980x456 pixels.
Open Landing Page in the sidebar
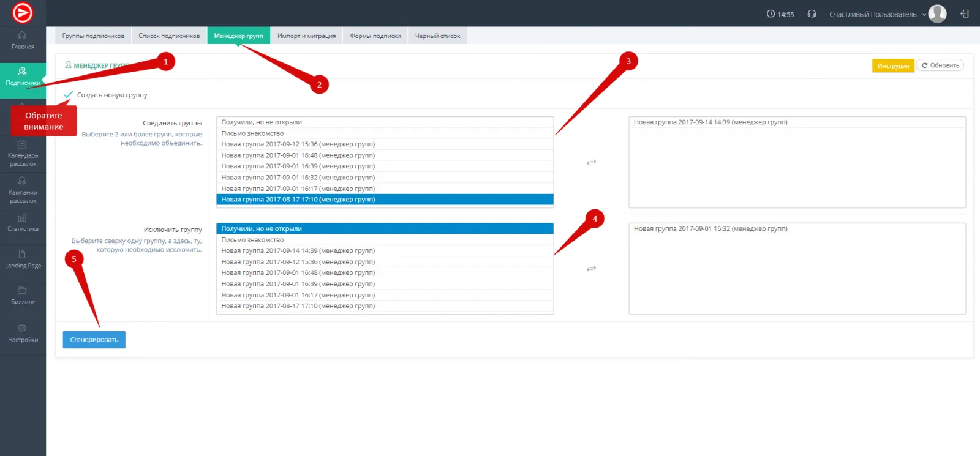(x=23, y=258)
